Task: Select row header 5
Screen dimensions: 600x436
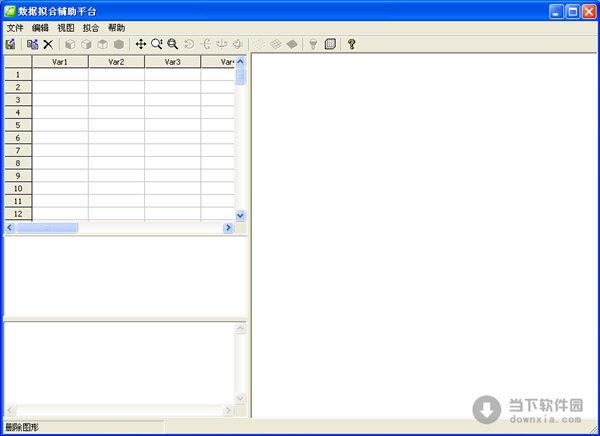Action: tap(18, 125)
